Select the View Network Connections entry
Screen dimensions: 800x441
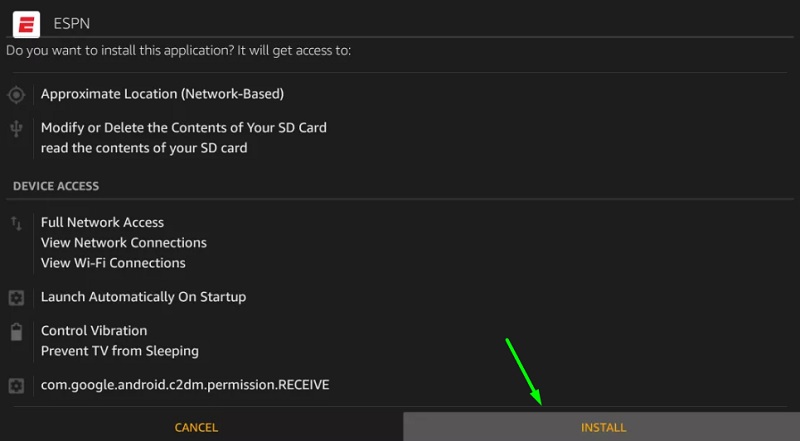click(x=124, y=243)
